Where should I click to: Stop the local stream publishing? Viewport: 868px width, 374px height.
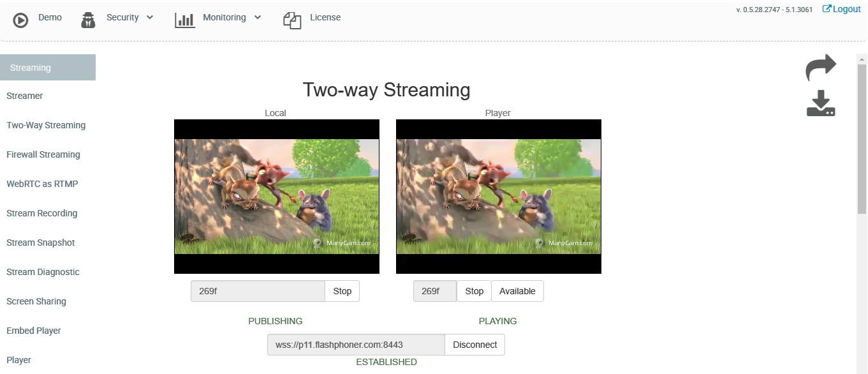[342, 291]
